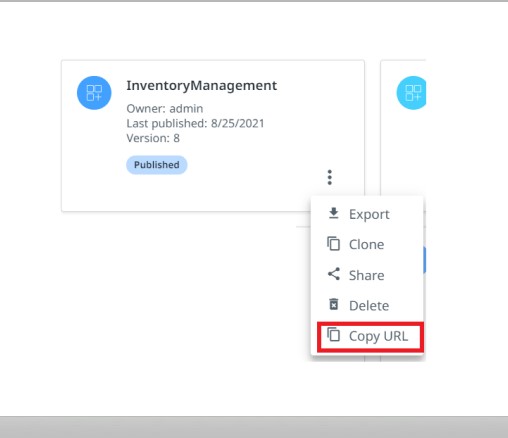
Task: Click the Last published 8/25/2021 line
Action: (x=195, y=124)
